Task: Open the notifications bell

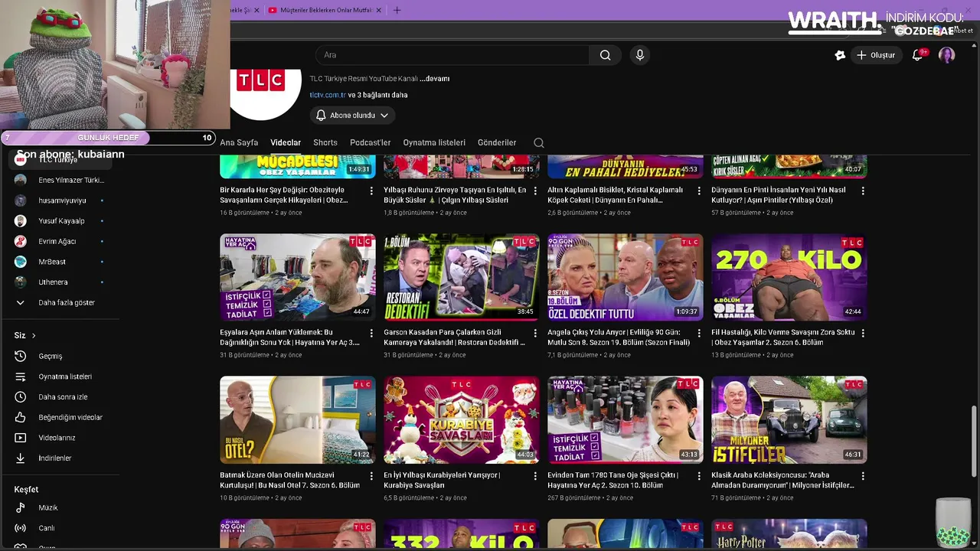Action: 917,55
